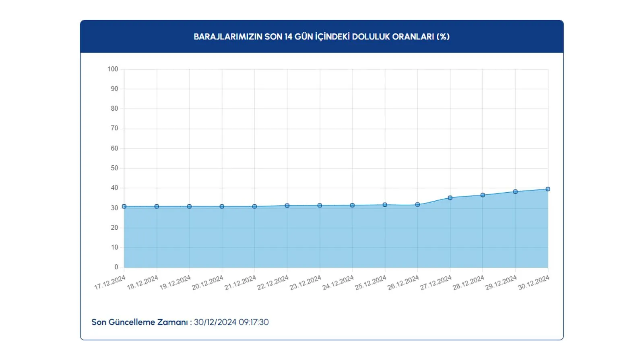Click the x-axis label 30.12.2024
The height and width of the screenshot is (362, 644).
(x=534, y=283)
